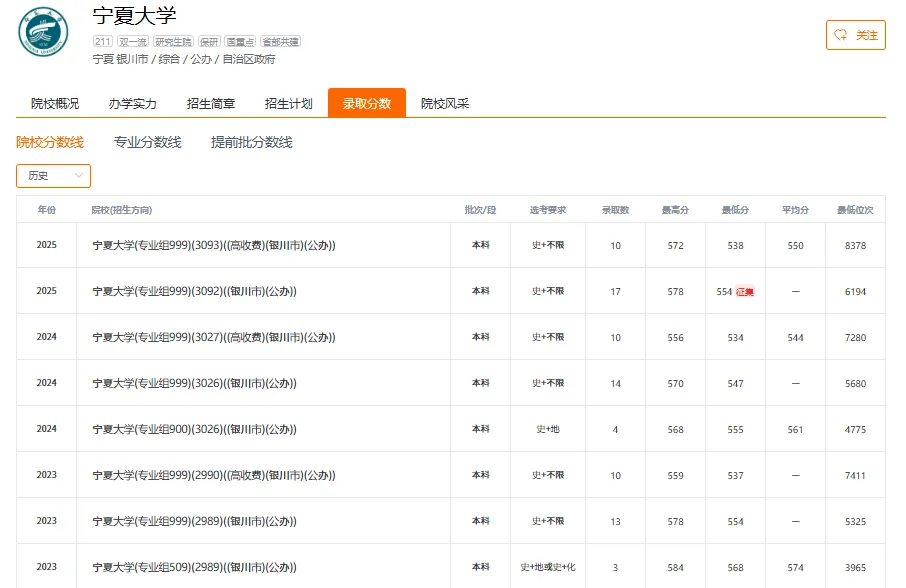Click the 保研 tag
The height and width of the screenshot is (588, 906).
(x=209, y=42)
